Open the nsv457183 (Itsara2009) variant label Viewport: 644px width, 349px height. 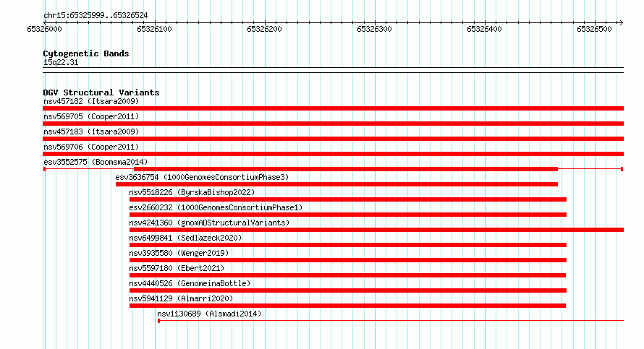coord(91,132)
